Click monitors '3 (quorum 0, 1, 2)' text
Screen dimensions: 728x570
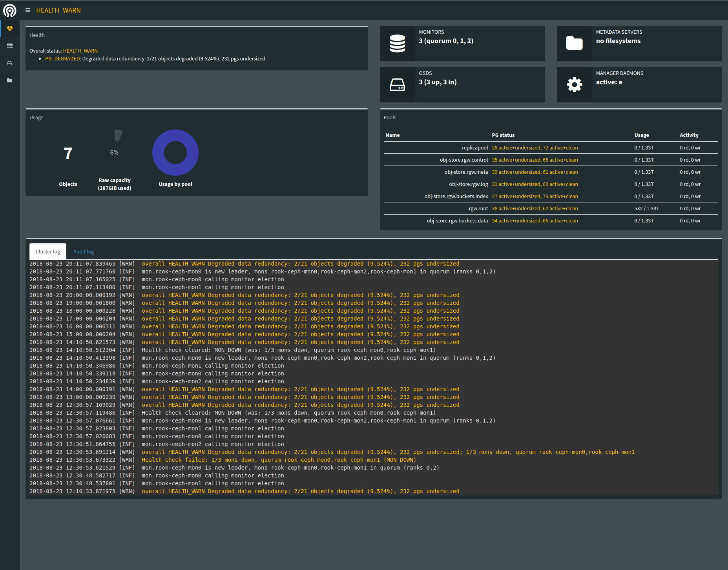click(x=446, y=41)
